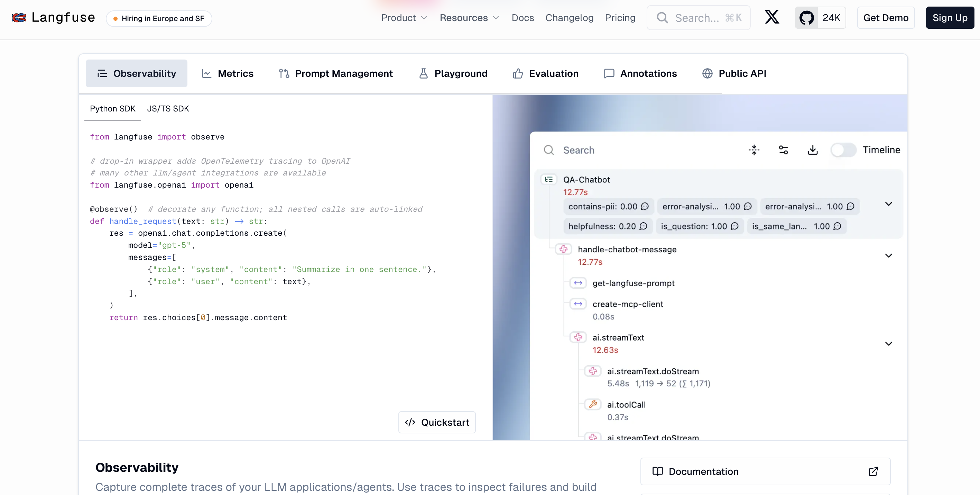Click the Sign Up button
The width and height of the screenshot is (980, 495).
(x=950, y=18)
